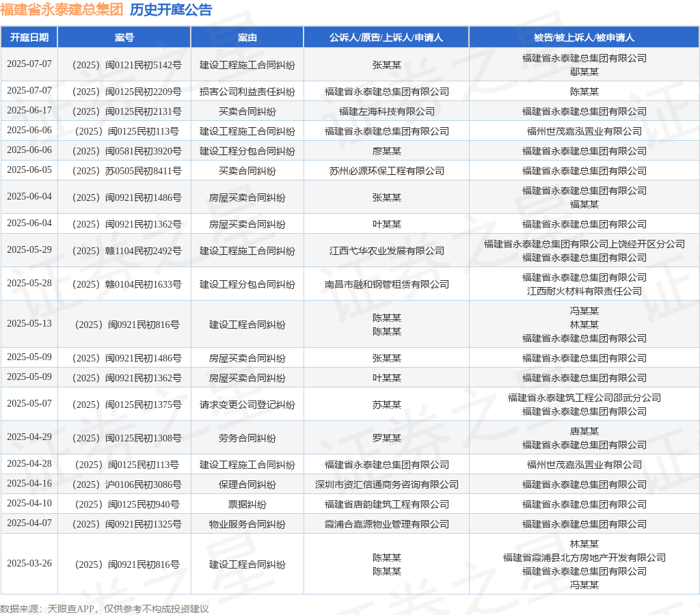Click the 保理合同纠纷 cause cell
Screen dimensions: 700x615
(247, 484)
